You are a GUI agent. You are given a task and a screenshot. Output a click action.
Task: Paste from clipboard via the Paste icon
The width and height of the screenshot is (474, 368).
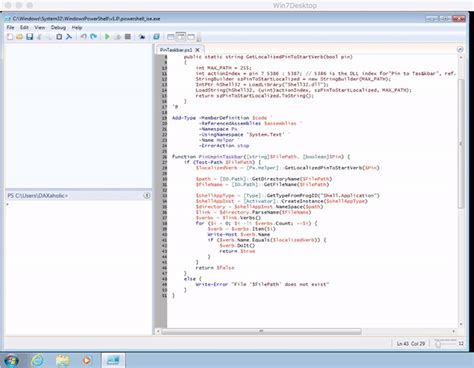tap(59, 37)
